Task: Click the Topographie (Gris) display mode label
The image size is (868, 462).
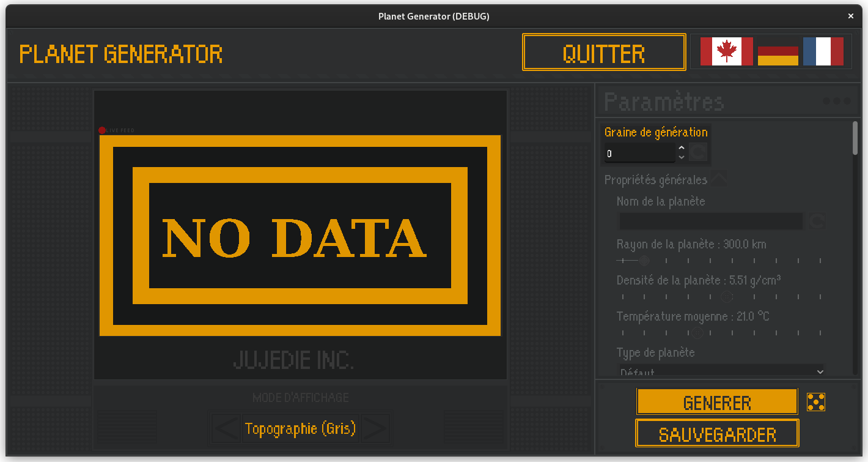Action: 300,428
